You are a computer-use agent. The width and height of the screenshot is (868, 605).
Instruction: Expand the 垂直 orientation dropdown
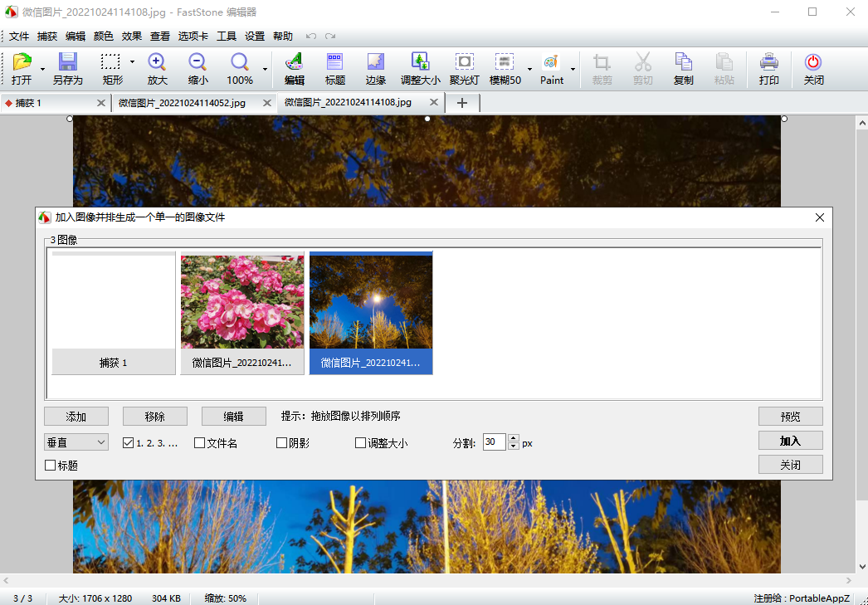76,442
